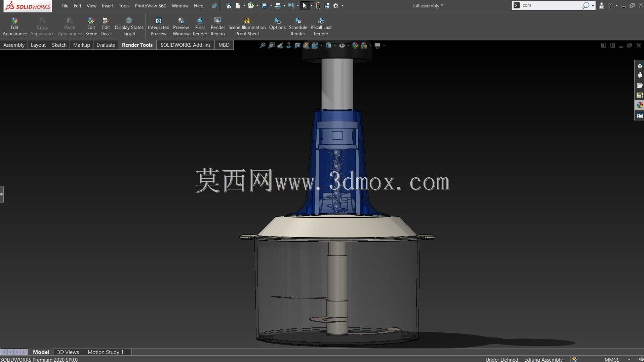Click the user Login icon
Screen dimensions: 644x362
coord(602,6)
